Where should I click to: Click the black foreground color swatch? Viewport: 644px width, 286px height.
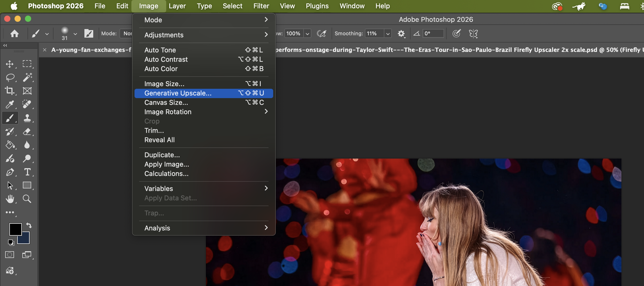pos(15,229)
